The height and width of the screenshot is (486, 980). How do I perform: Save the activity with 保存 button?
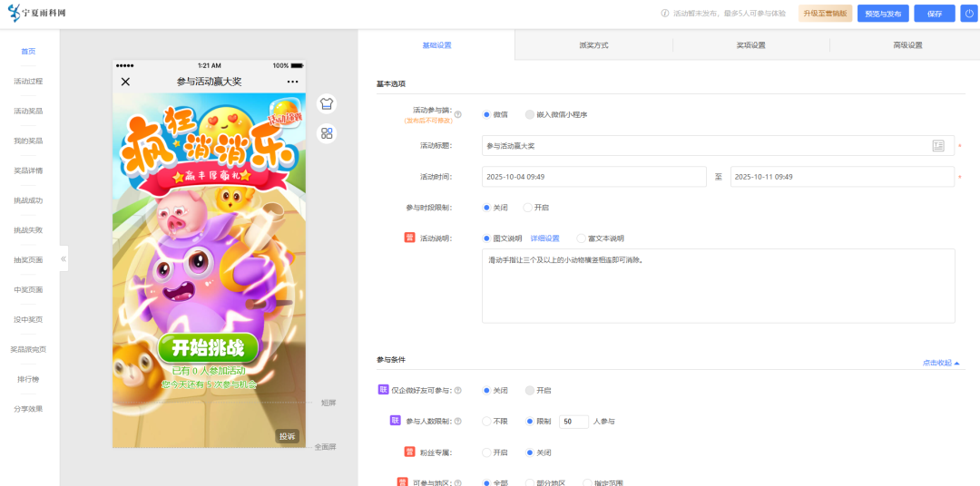tap(935, 13)
